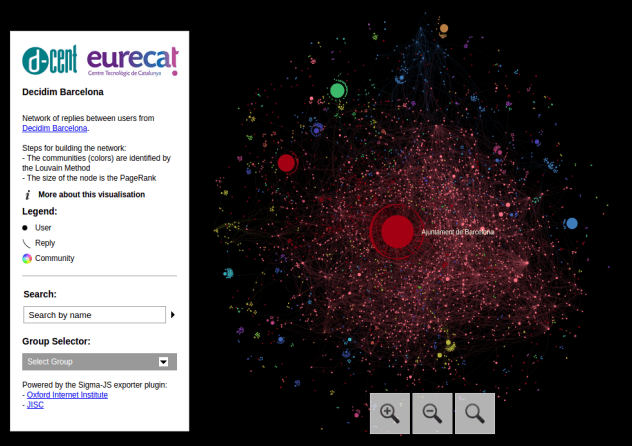This screenshot has height=446, width=632.
Task: Click the Group Selector dropdown arrow
Action: [163, 362]
